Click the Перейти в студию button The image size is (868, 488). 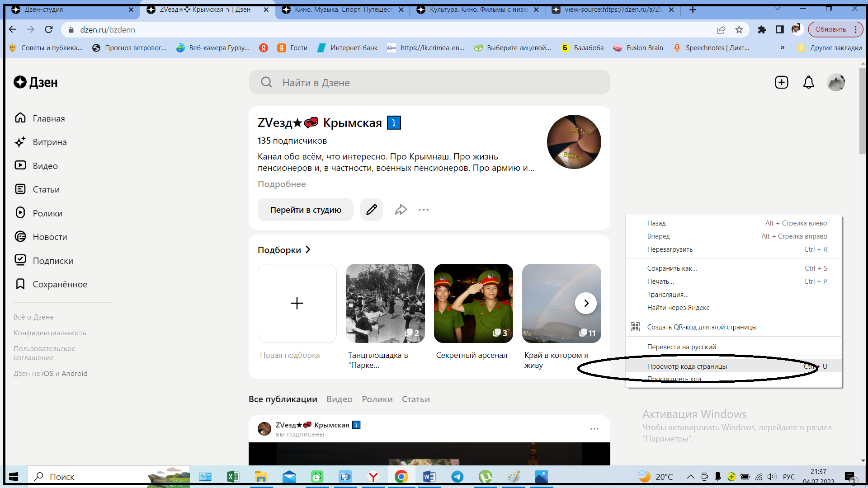pos(306,210)
